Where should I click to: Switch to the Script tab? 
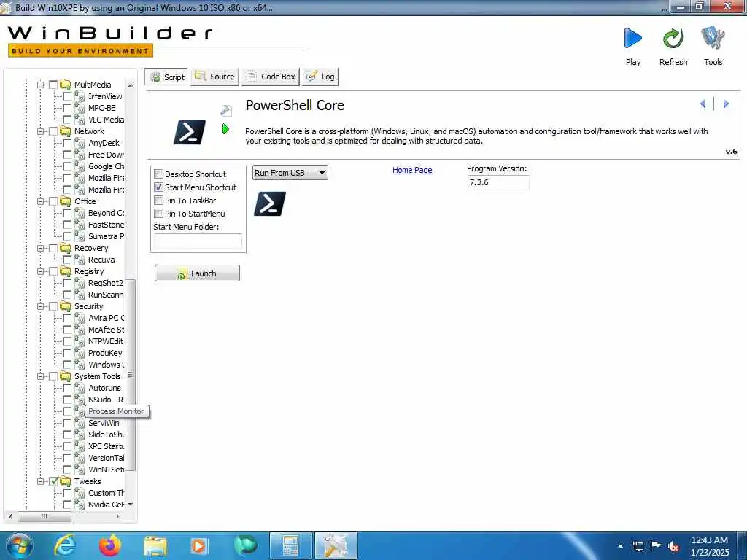click(x=166, y=77)
